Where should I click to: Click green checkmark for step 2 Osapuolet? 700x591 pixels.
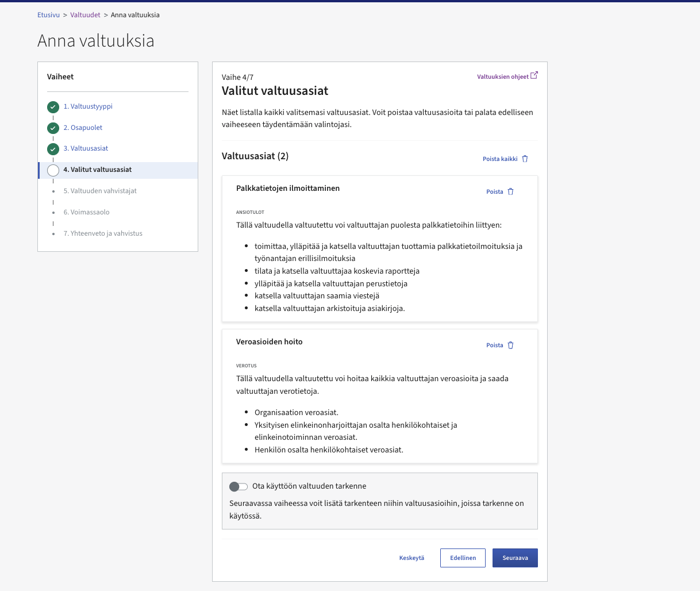pos(53,128)
